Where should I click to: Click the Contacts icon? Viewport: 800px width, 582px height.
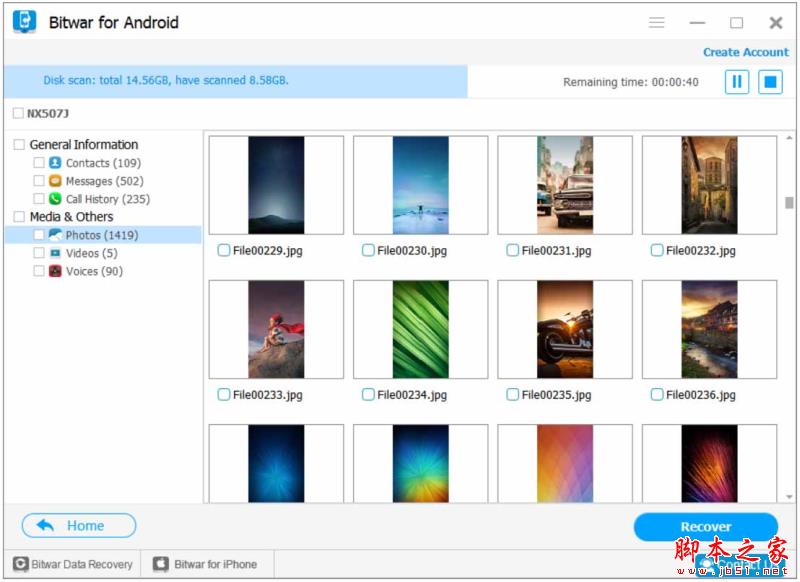point(55,163)
